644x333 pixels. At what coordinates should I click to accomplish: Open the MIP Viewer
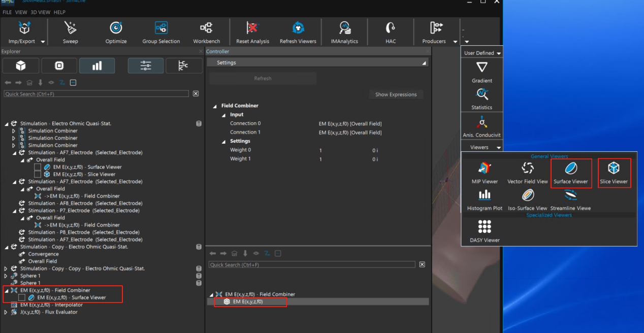pyautogui.click(x=485, y=169)
